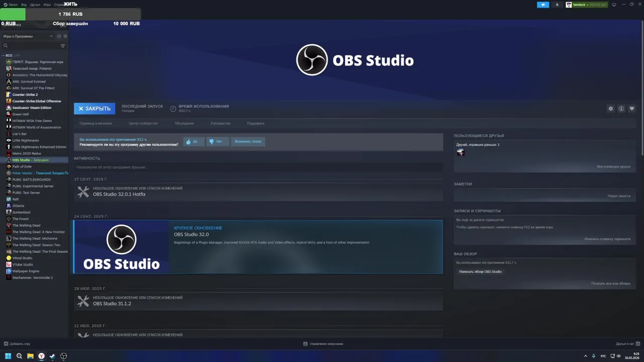The image size is (644, 362).
Task: Click the Возможно, позже button
Action: tap(248, 142)
